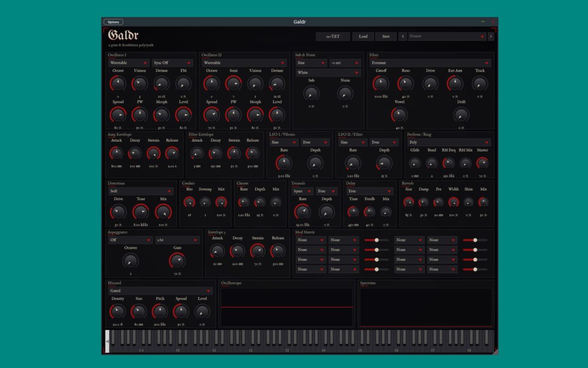Click the Blizzard Pitch knob

[x=160, y=312]
